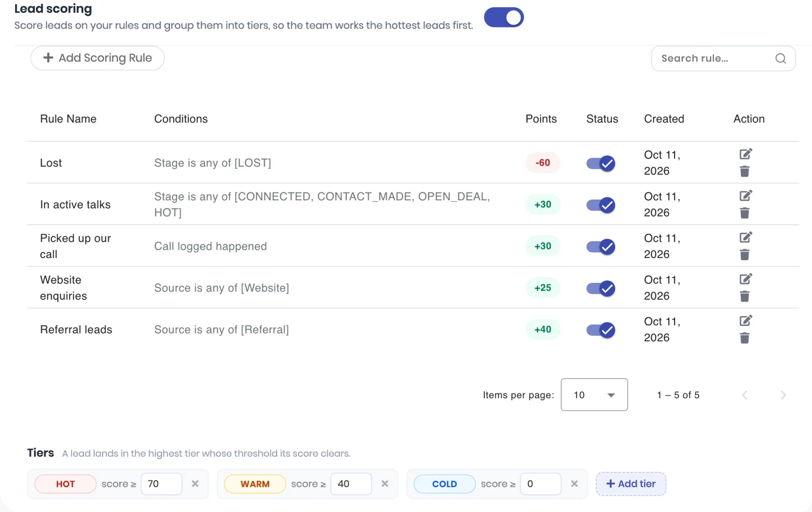Image resolution: width=812 pixels, height=512 pixels.
Task: Click the 'In active talks' rule name
Action: click(x=75, y=205)
